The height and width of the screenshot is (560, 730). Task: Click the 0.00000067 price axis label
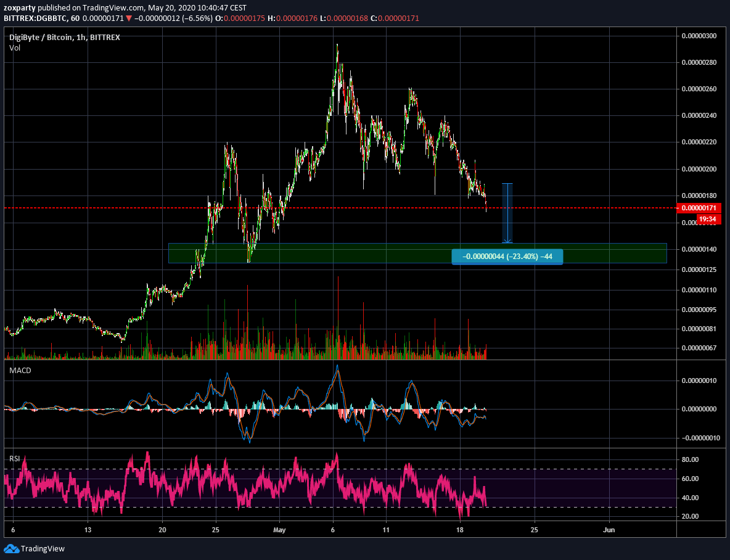coord(699,348)
